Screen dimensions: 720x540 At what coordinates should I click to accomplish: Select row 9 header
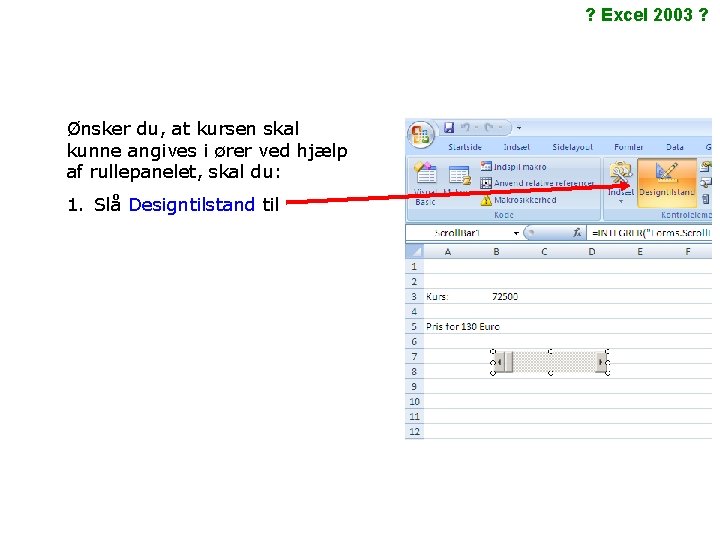[415, 387]
